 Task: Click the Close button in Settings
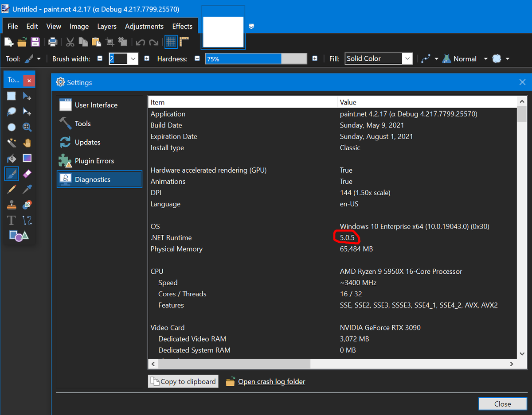coord(502,404)
